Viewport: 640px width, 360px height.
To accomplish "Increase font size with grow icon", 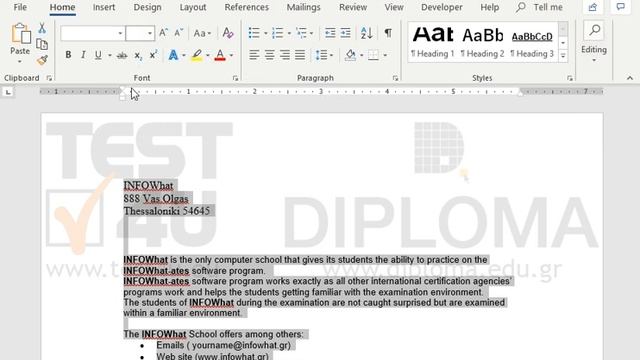I will click(163, 33).
